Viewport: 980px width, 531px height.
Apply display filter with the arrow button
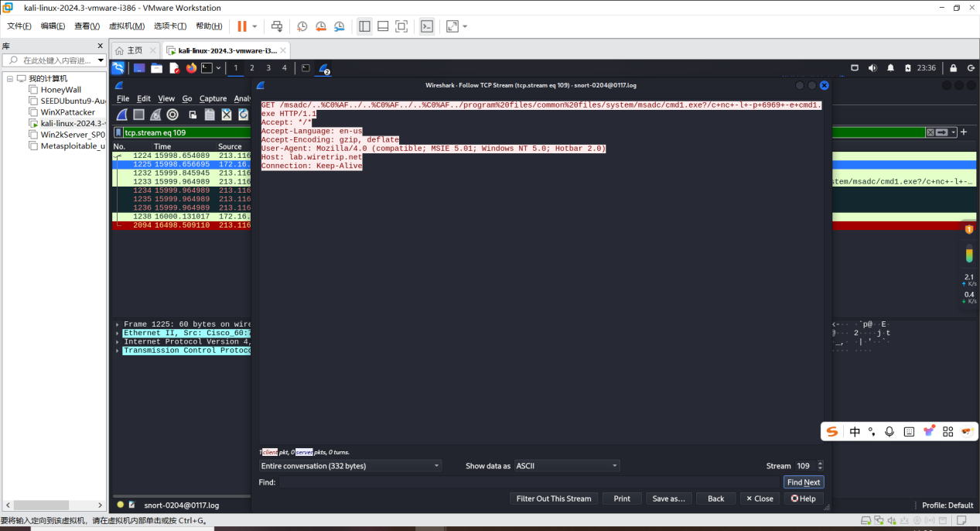(x=942, y=132)
